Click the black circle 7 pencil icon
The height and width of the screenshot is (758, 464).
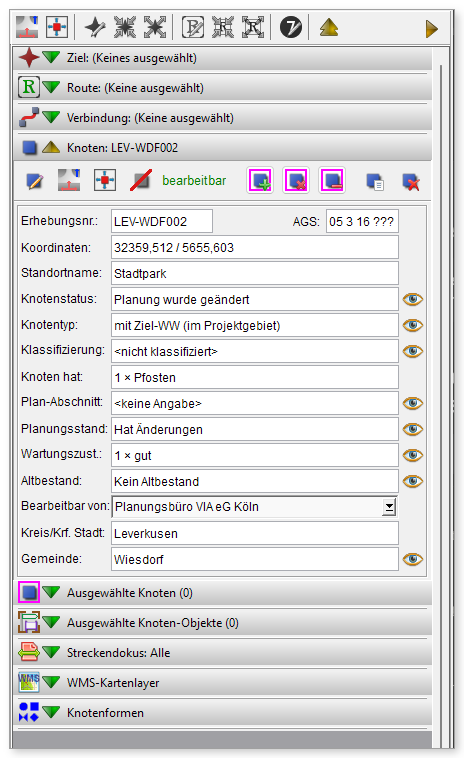point(290,27)
